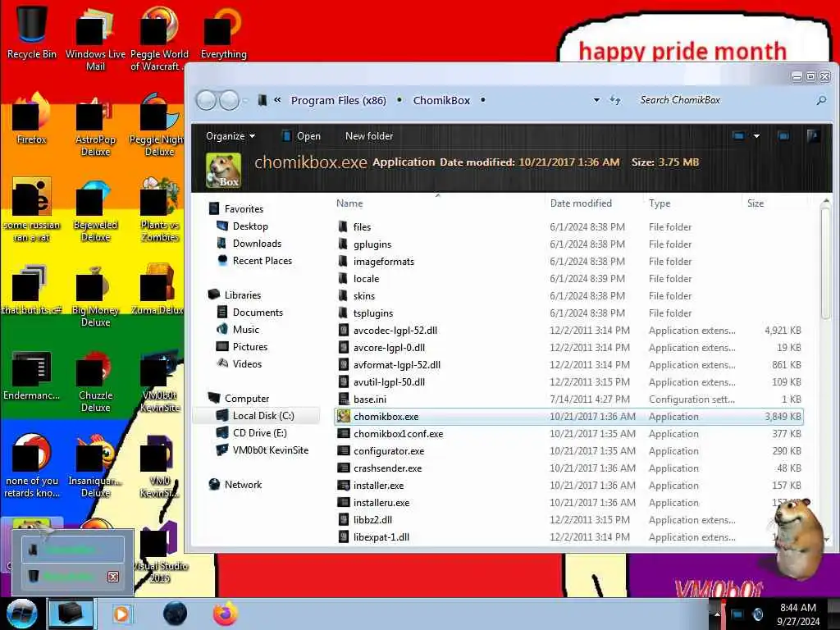Click the magnifier search icon
Image resolution: width=840 pixels, height=630 pixels.
(820, 100)
